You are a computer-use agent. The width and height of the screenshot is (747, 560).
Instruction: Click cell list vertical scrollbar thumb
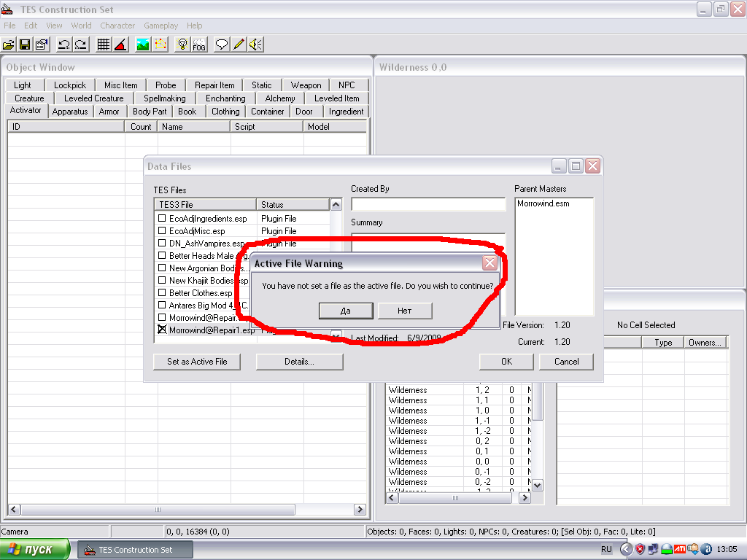coord(538,402)
